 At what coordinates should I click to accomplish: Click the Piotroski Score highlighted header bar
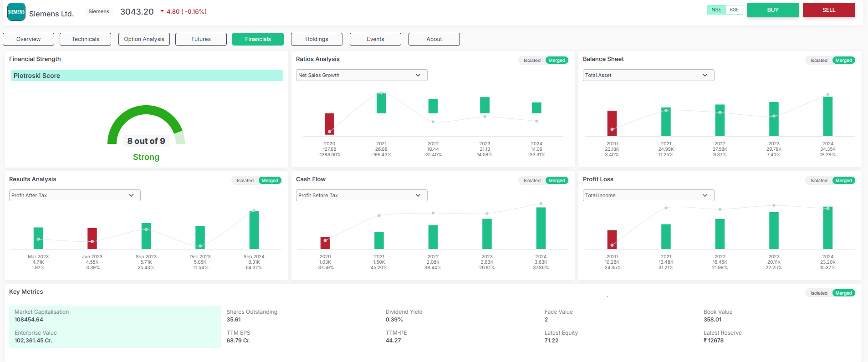pyautogui.click(x=147, y=76)
